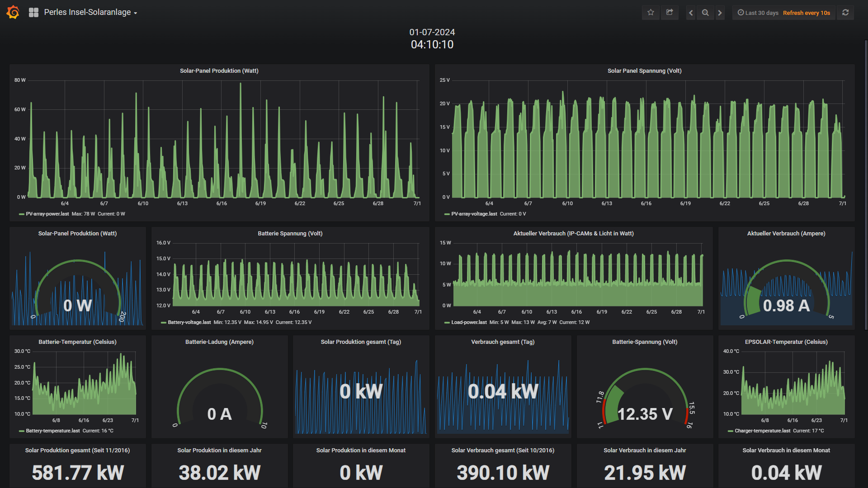Click Battery-temperature.last legend color swatch

pyautogui.click(x=21, y=431)
